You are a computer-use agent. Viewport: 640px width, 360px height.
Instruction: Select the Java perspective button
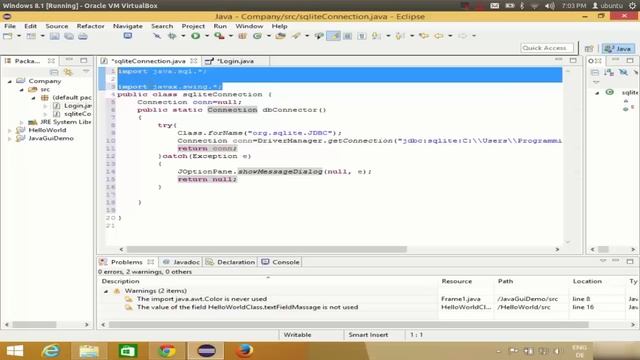coord(619,49)
